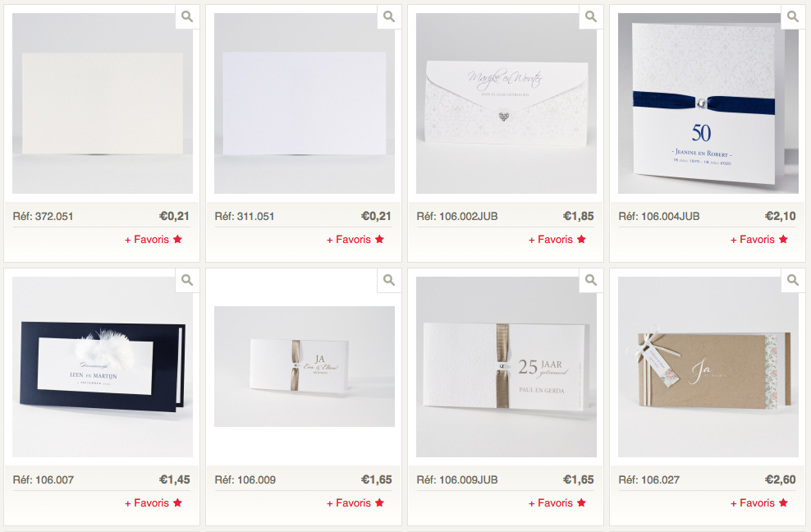Viewport: 811px width, 532px height.
Task: Add Réf 106.007 to Favoris
Action: 153,502
